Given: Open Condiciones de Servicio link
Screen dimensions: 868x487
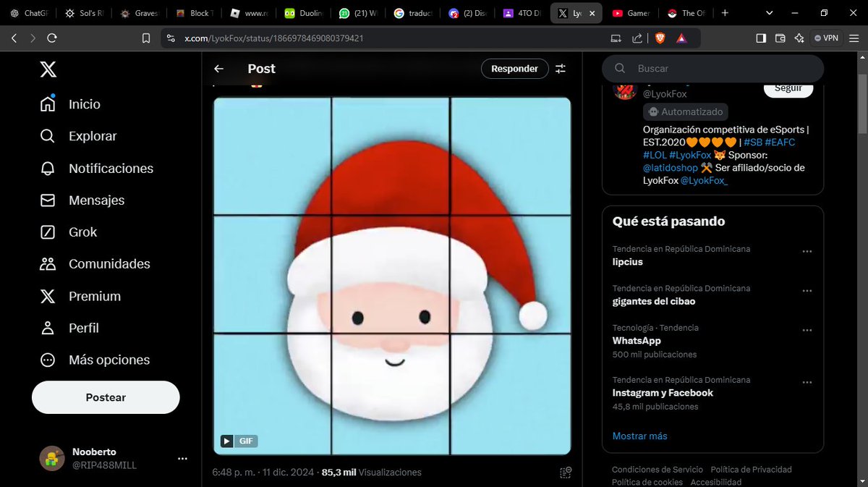Looking at the screenshot, I should coord(658,470).
